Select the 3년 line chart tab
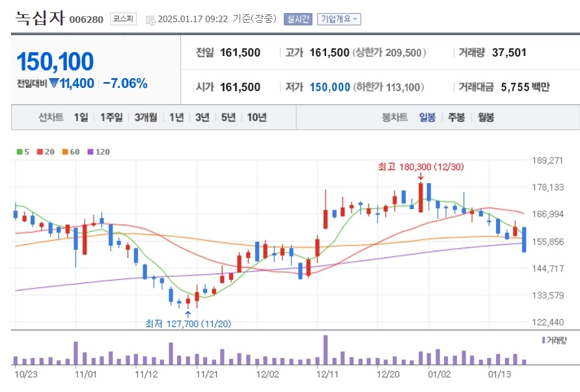 point(202,117)
